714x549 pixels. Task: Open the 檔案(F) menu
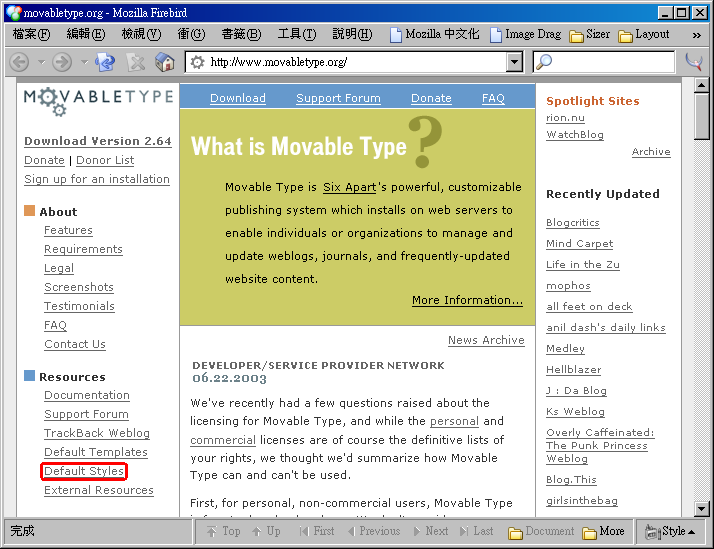tap(31, 35)
